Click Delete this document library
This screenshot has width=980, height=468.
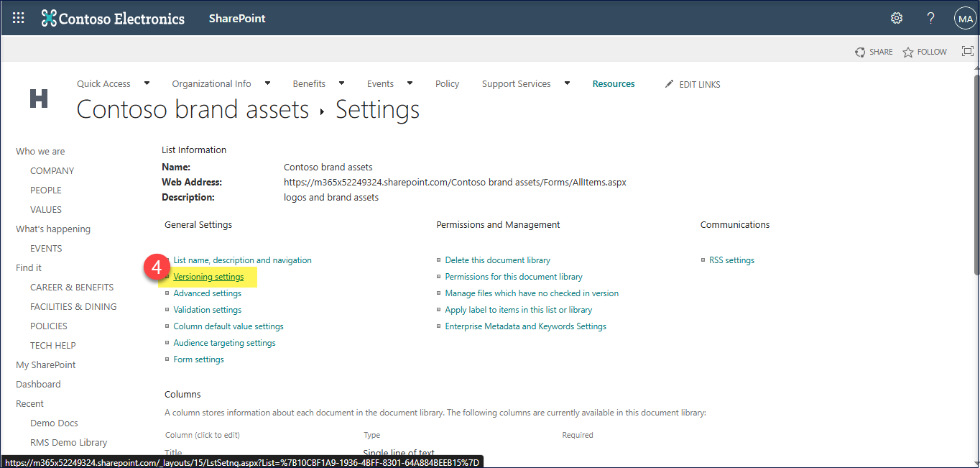(x=497, y=260)
